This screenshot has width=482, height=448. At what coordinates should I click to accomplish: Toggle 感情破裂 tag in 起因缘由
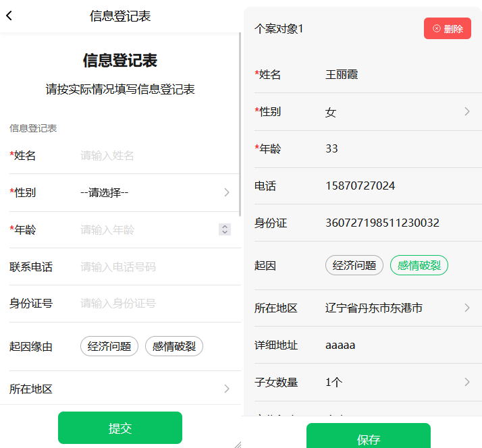pyautogui.click(x=174, y=346)
